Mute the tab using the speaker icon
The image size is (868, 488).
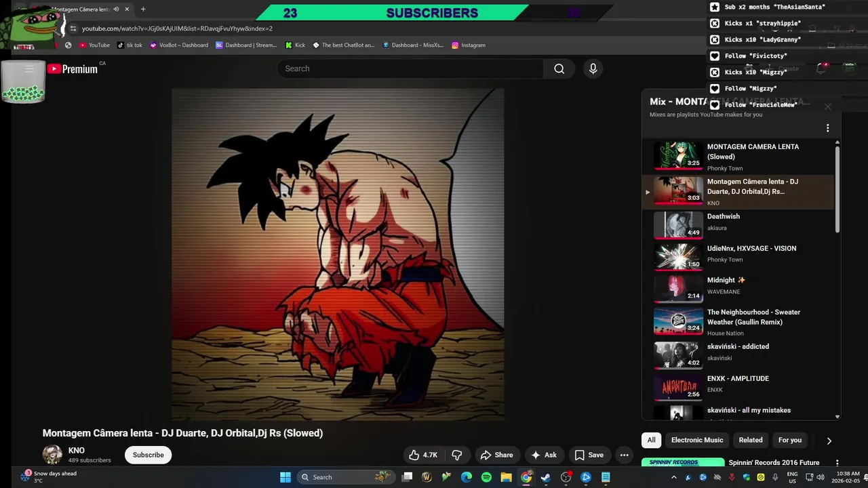point(116,9)
